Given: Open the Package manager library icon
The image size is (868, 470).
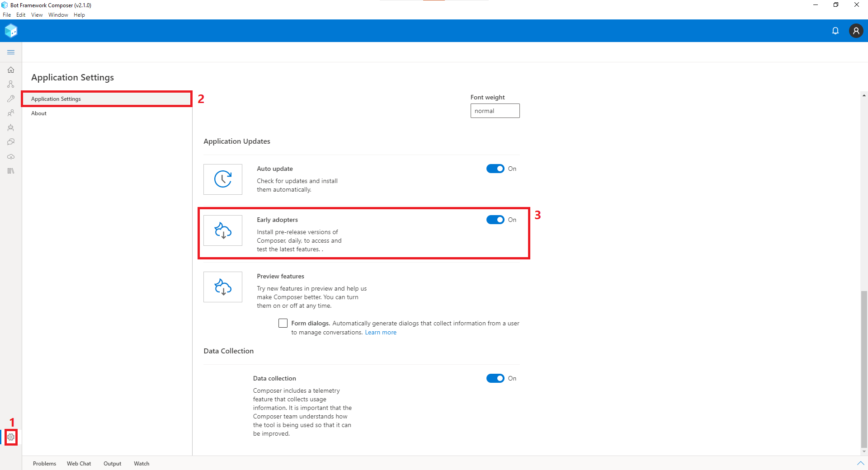Looking at the screenshot, I should [11, 171].
